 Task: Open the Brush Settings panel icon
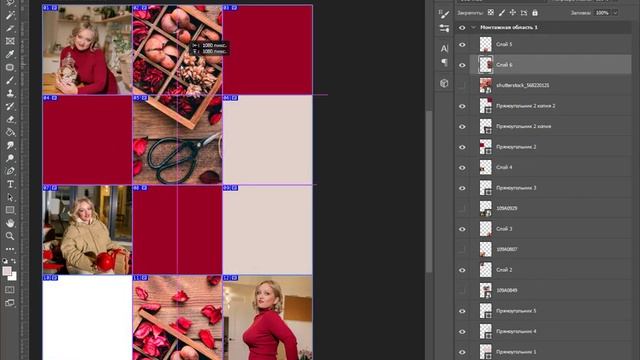click(x=444, y=14)
